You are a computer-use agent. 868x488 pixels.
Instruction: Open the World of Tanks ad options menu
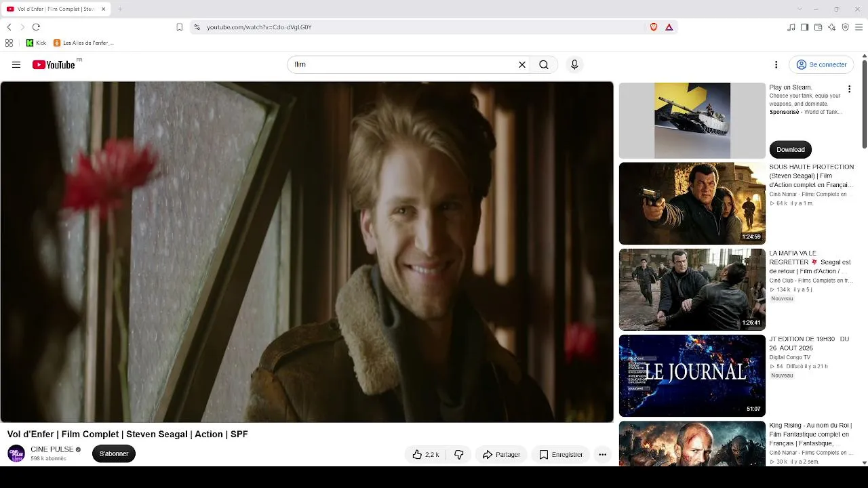(849, 89)
